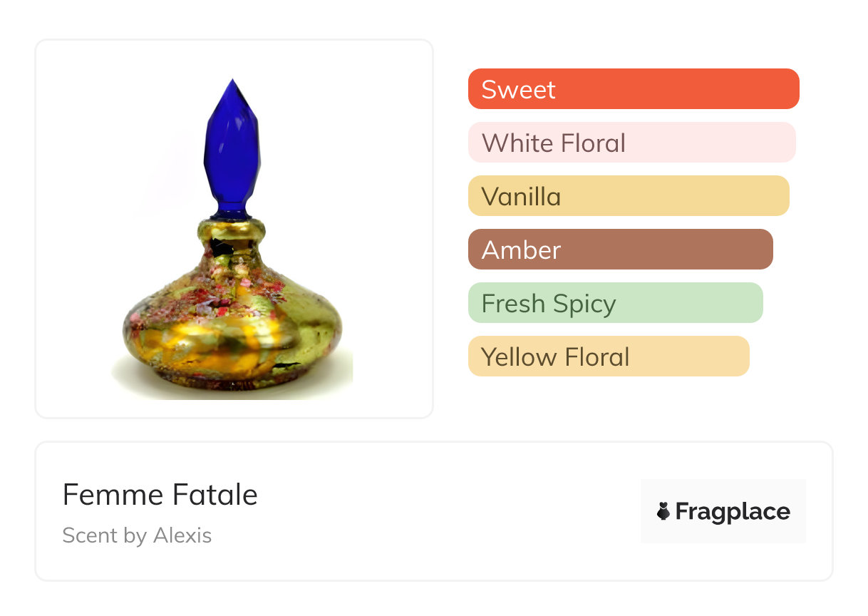Choose the Vanilla accord bar
The image size is (868, 616).
[628, 196]
